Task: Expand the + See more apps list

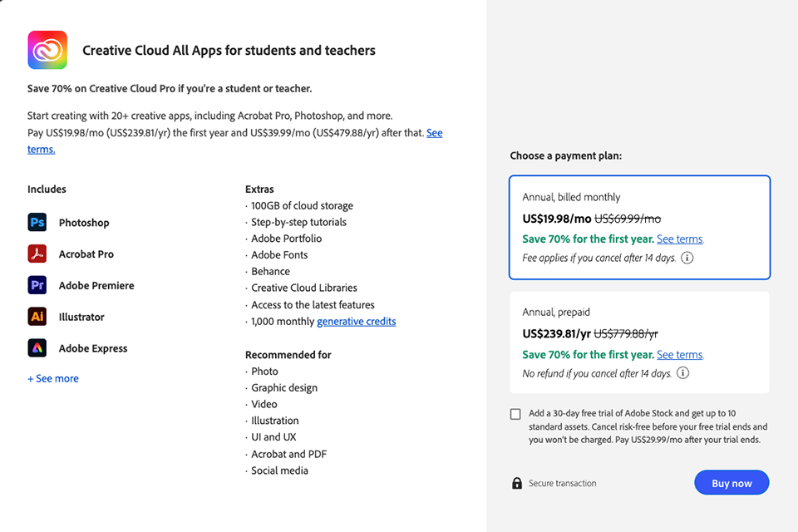Action: [53, 379]
